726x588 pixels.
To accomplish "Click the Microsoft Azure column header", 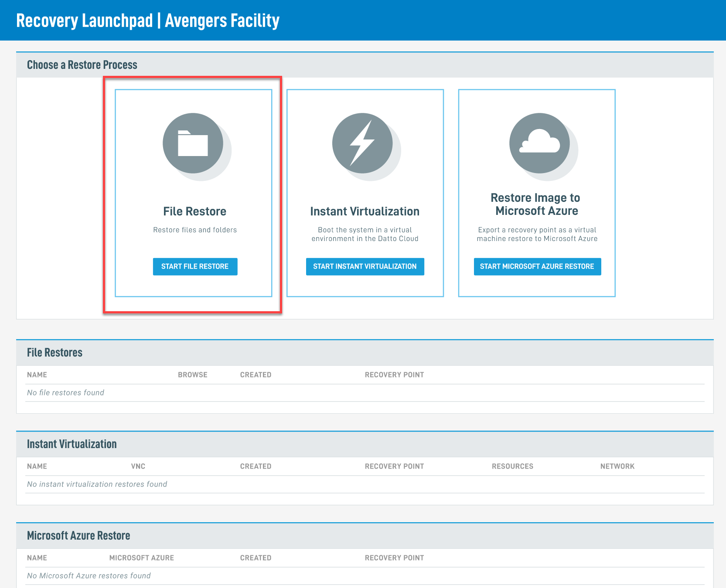I will tap(141, 558).
